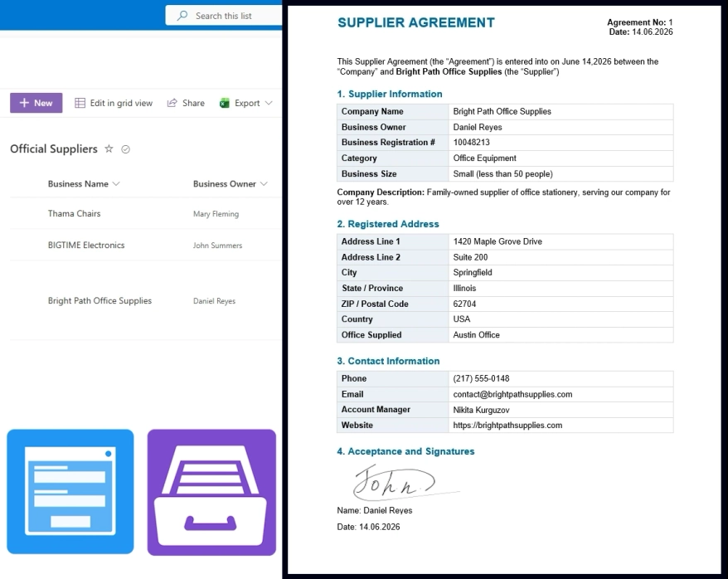Click the Business Owner column header
Viewport: 728px width, 579px height.
coord(224,184)
